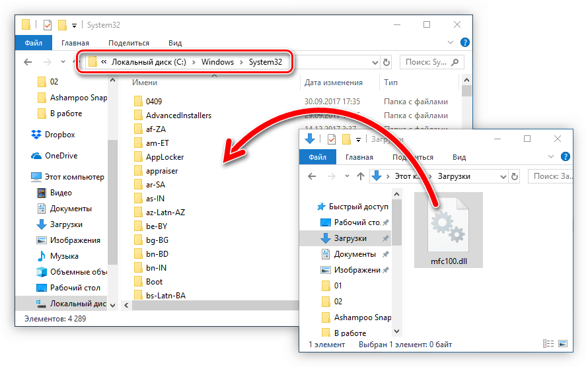Open Изображения in the System32 navigation pane
Viewport: 588px width, 367px height.
click(68, 240)
